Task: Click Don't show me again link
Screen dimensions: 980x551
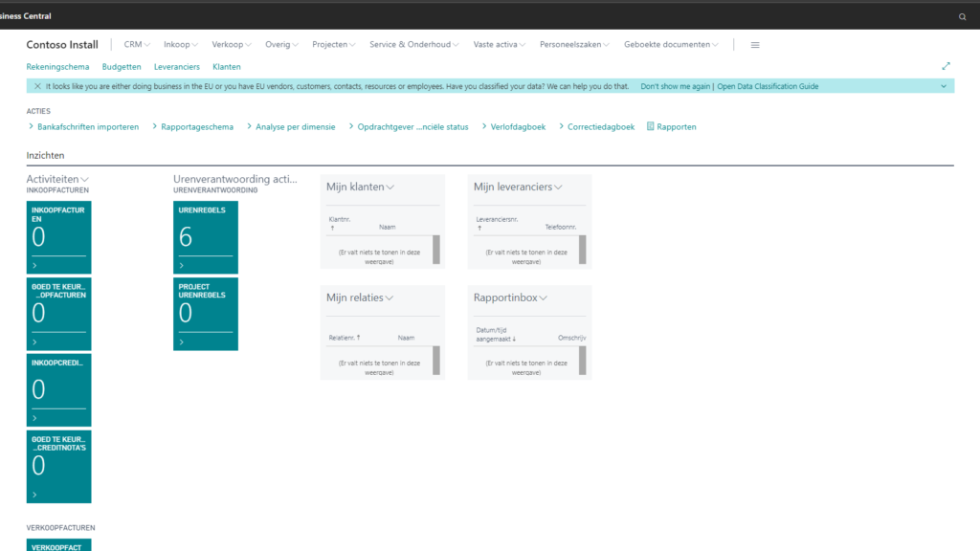Action: click(676, 86)
